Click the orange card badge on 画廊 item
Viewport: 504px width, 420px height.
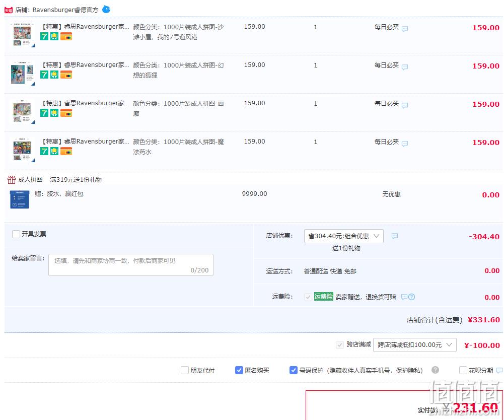pyautogui.click(x=66, y=113)
